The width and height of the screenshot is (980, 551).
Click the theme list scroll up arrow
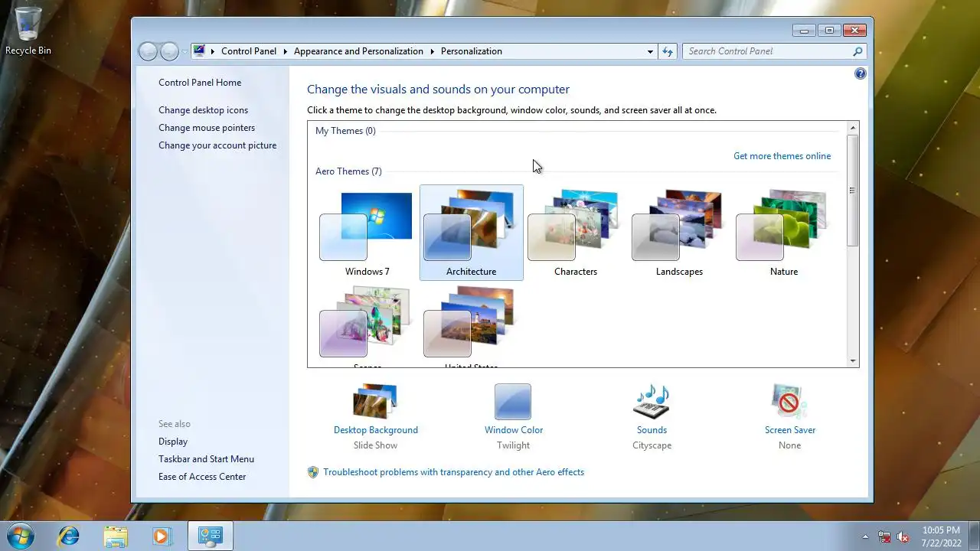(852, 128)
